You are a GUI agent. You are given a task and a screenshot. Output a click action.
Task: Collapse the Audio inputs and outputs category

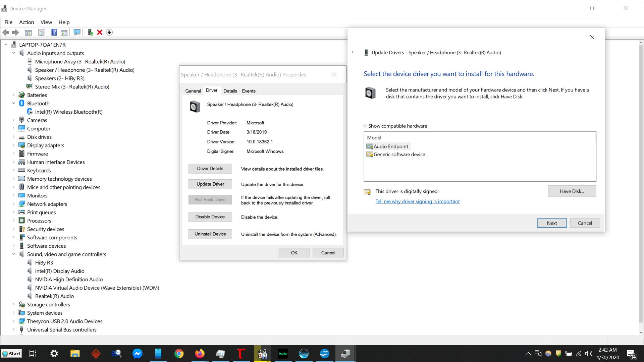click(14, 53)
